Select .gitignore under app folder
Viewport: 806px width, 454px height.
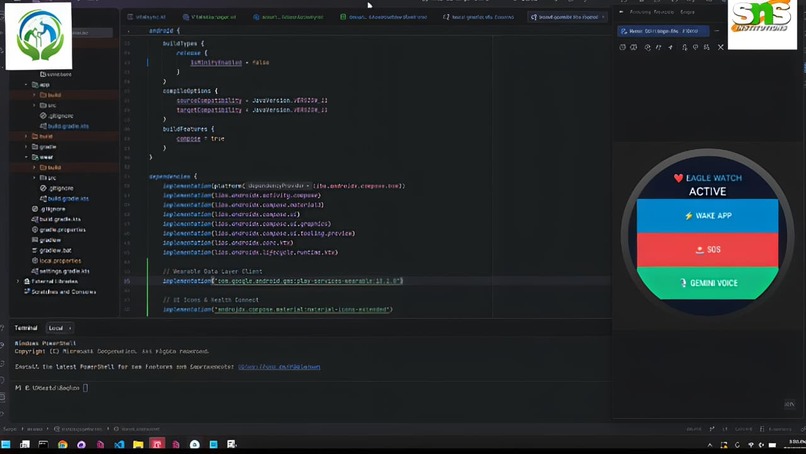[x=57, y=116]
